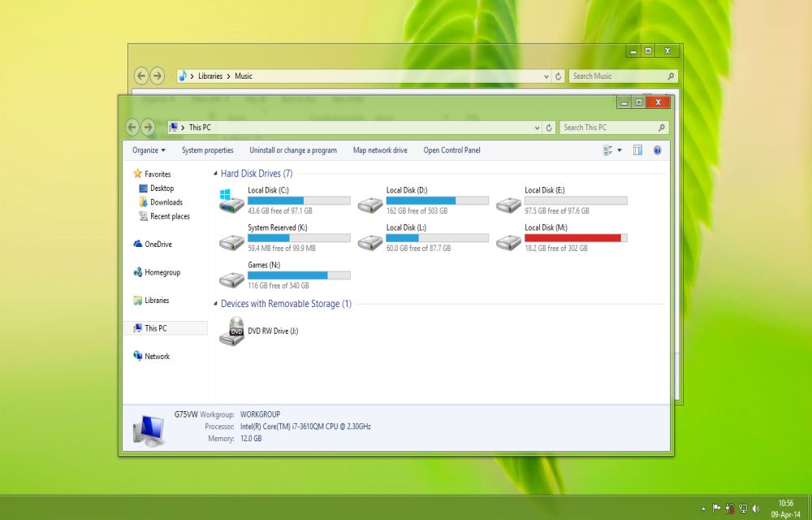
Task: Select Local Disk (L:) drive icon
Action: point(369,242)
